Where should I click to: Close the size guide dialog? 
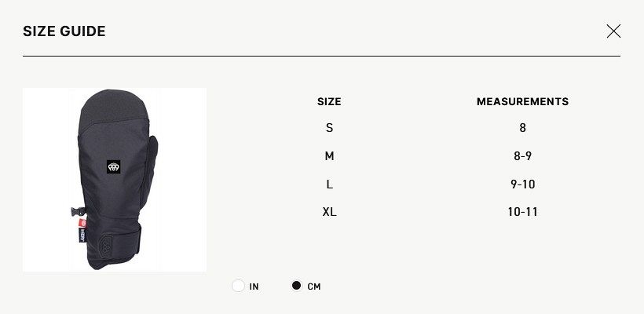[x=613, y=31]
